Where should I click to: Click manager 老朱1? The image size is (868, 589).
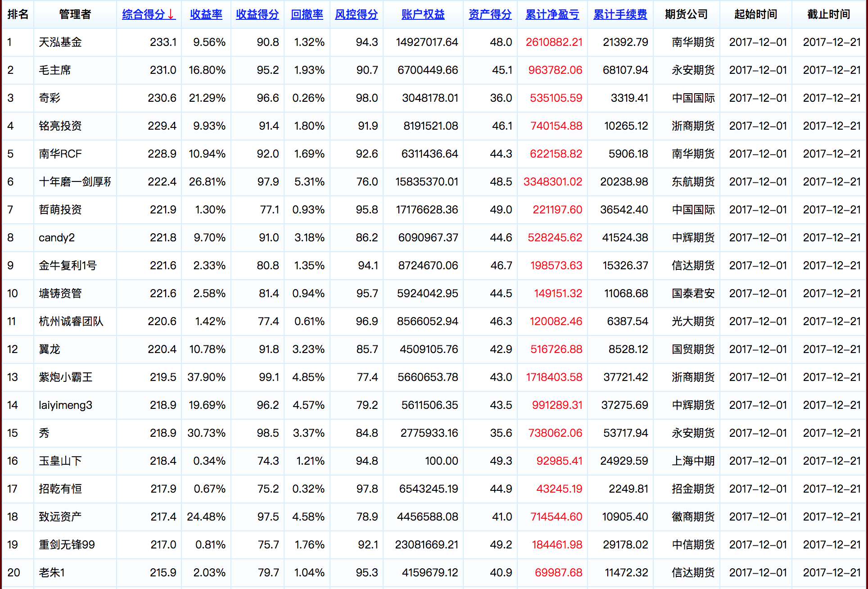click(x=52, y=573)
